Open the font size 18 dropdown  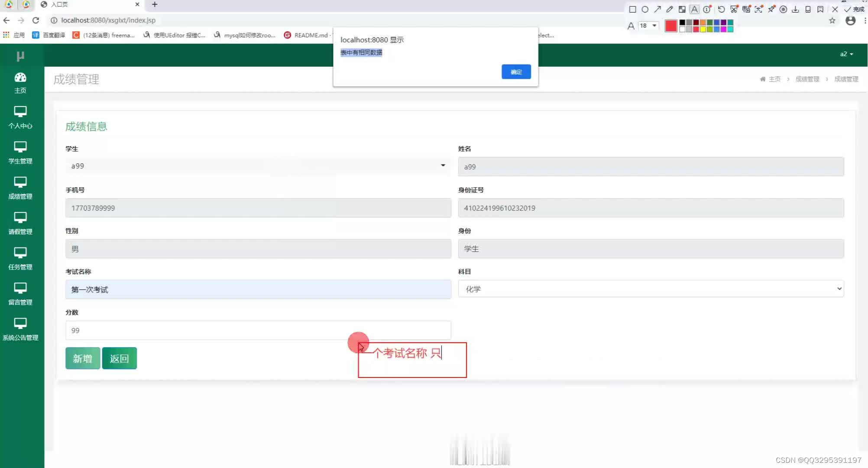648,26
